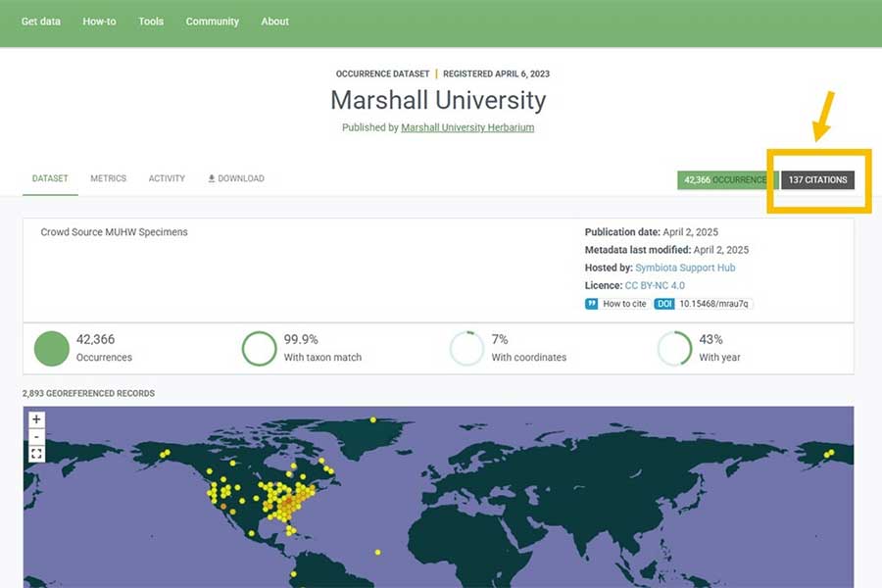
Task: Click the Registered April 6, 2023 label
Action: click(x=496, y=73)
